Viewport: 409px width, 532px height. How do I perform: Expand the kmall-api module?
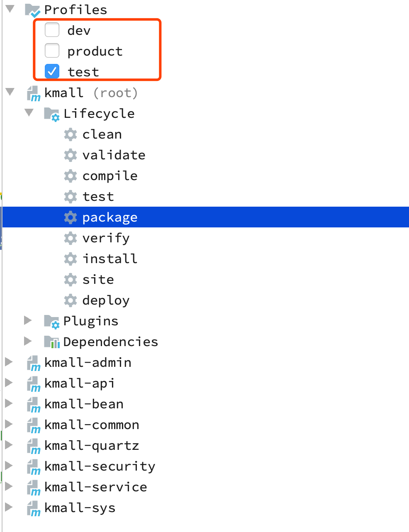pos(9,382)
